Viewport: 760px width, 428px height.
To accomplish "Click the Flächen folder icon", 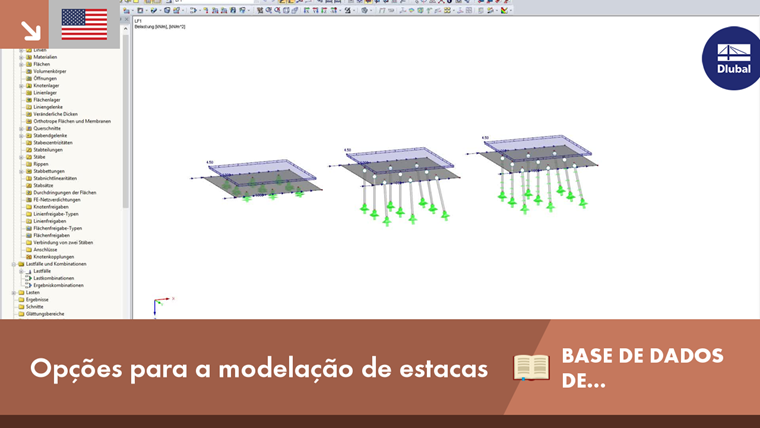I will pyautogui.click(x=29, y=64).
